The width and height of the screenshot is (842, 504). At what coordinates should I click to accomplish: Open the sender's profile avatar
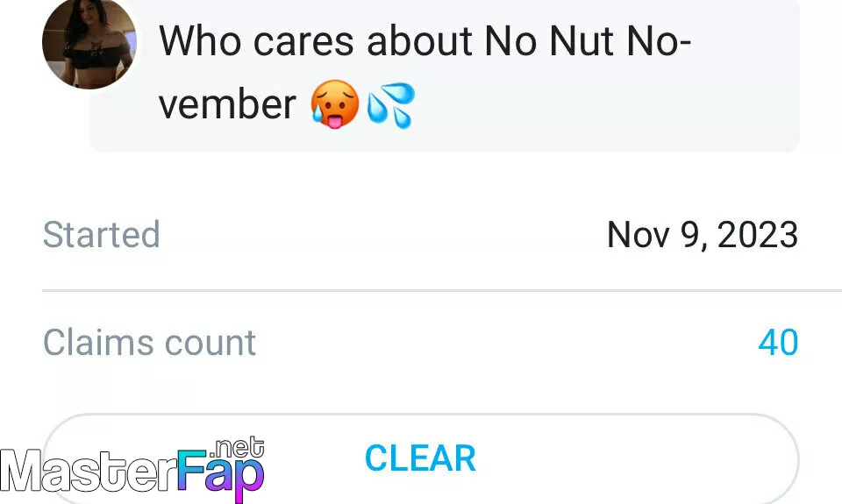coord(89,43)
